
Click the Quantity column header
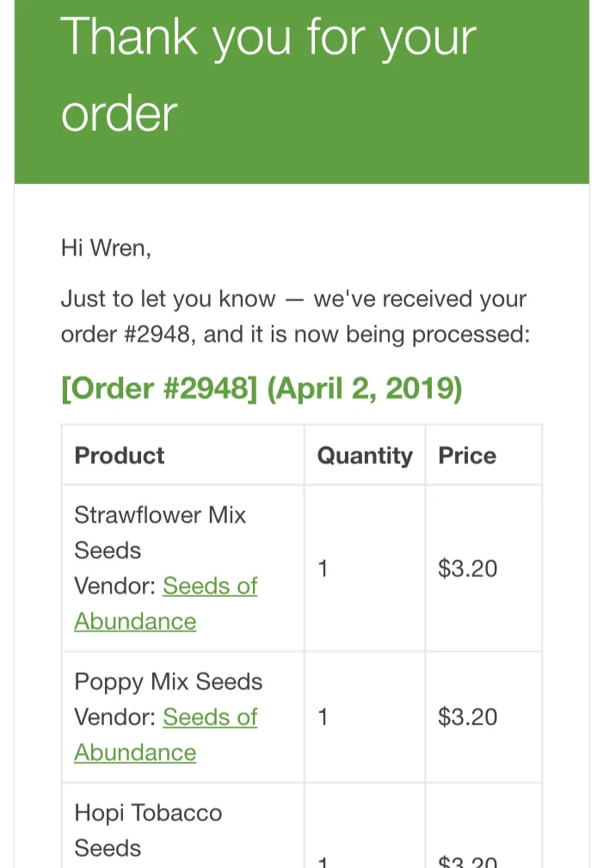pos(365,455)
